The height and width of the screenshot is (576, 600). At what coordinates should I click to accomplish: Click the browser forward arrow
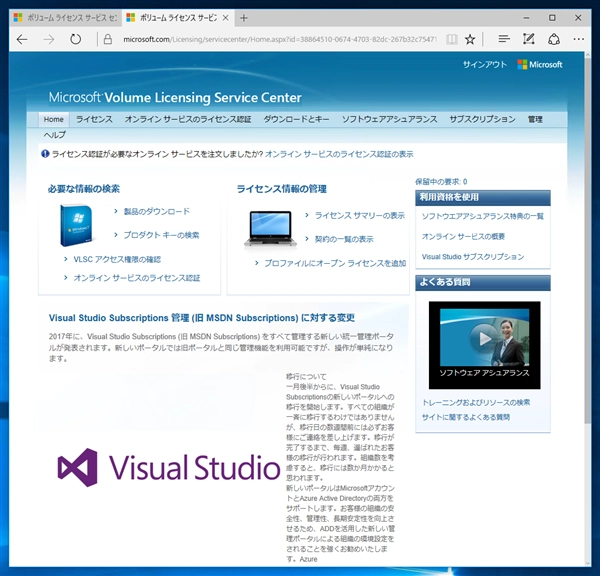coord(49,39)
